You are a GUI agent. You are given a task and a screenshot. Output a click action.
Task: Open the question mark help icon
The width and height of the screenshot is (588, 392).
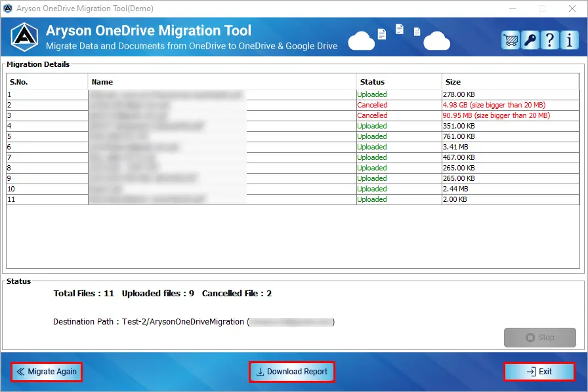point(550,40)
